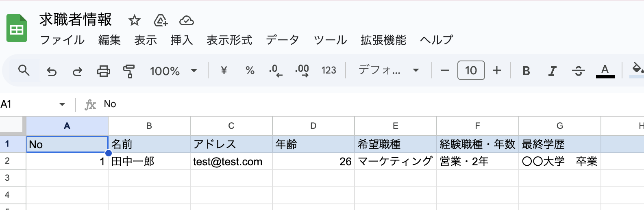Click the undo arrow icon
644x210 pixels.
[x=52, y=71]
